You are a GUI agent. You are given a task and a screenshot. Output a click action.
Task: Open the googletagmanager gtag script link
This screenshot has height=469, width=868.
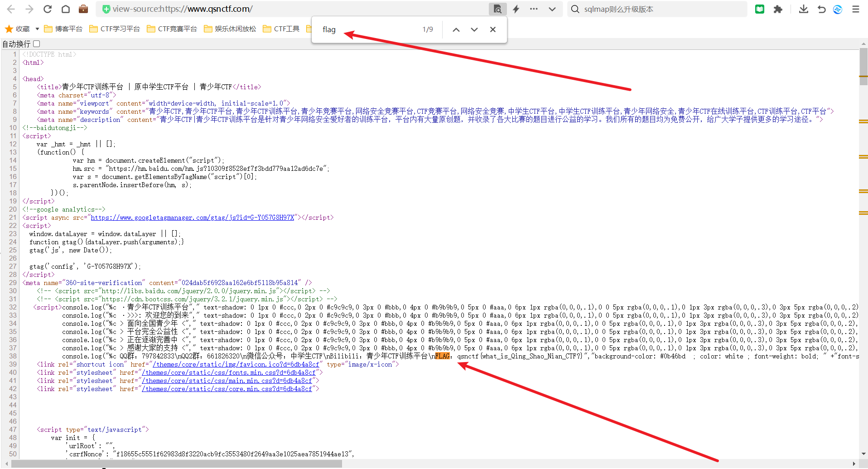193,218
